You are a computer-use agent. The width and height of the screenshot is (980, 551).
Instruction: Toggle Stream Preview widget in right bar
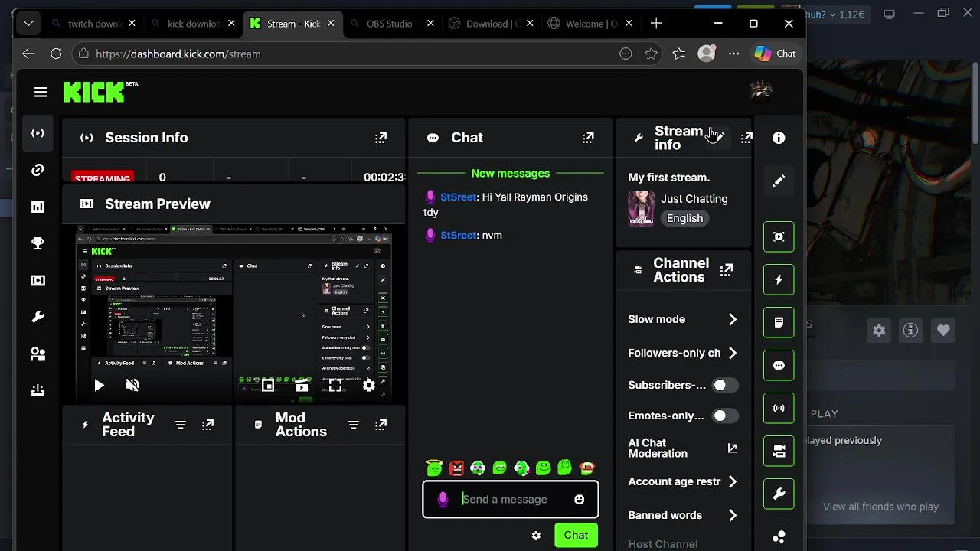point(779,236)
